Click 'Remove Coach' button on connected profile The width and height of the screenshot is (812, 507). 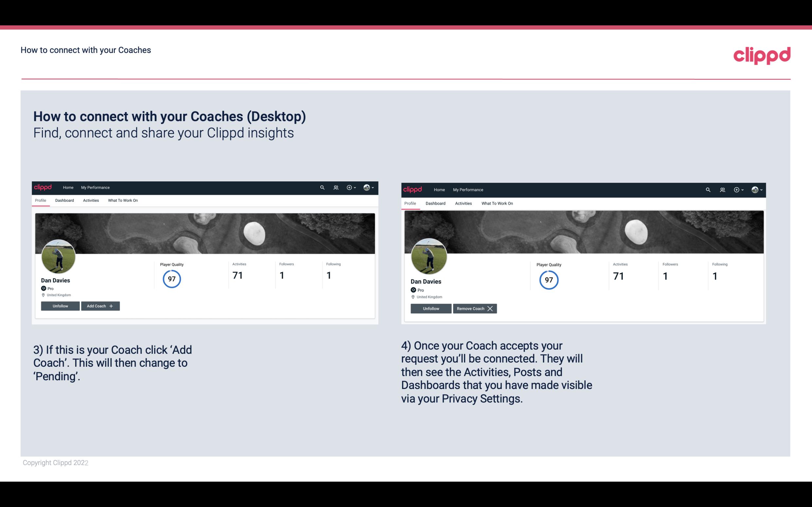475,308
